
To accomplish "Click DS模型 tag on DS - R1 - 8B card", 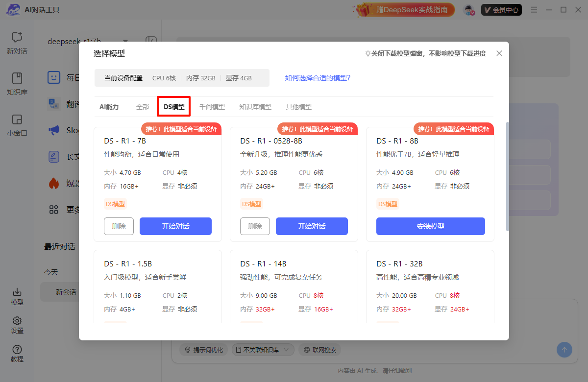I will [388, 204].
